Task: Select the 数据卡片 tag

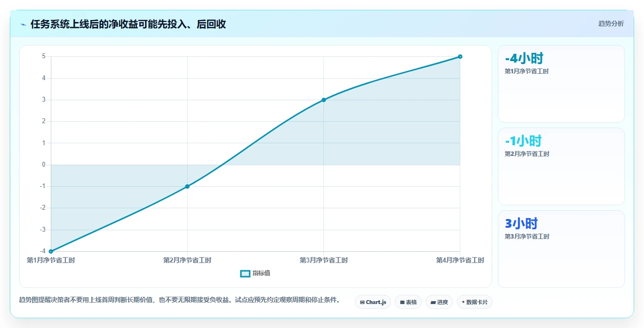Action: tap(474, 302)
